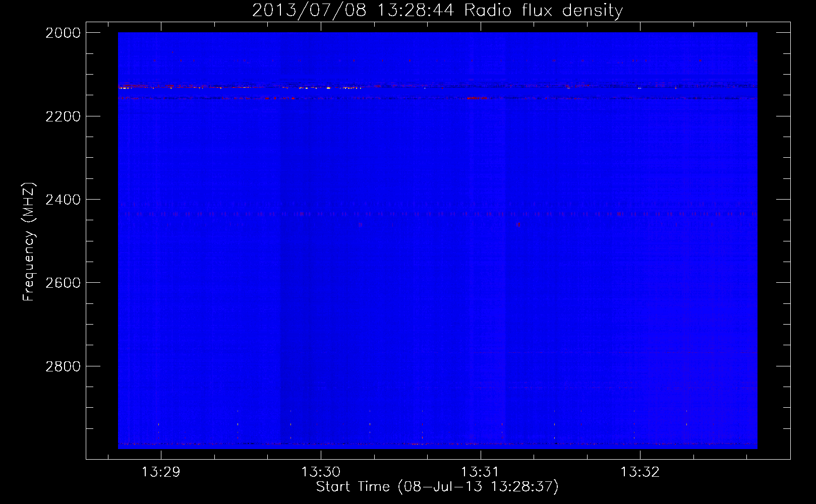Click the 2400 frequency tick label
The height and width of the screenshot is (504, 816).
63,200
